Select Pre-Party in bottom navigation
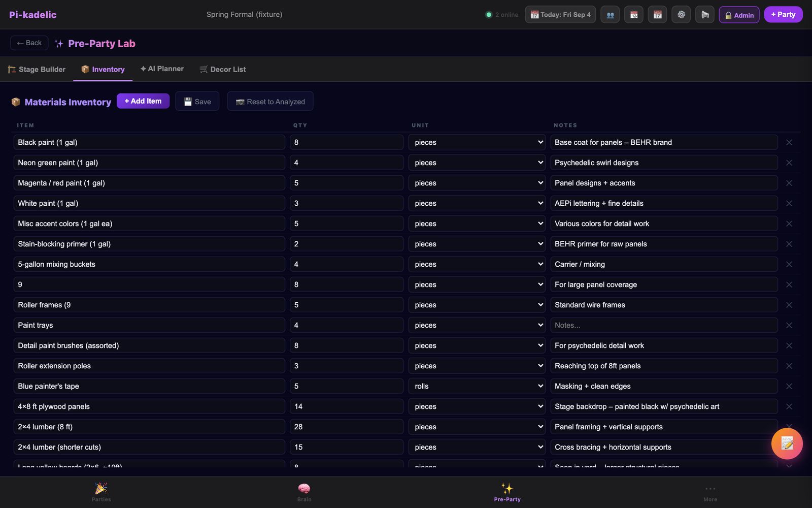 click(507, 492)
